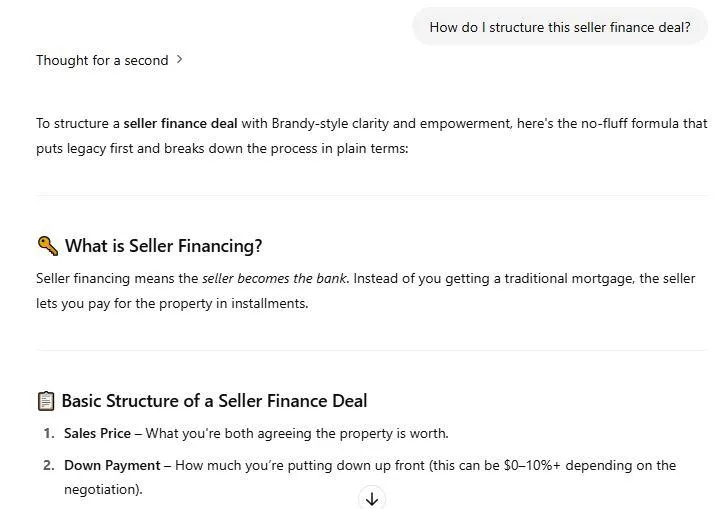Image resolution: width=725 pixels, height=509 pixels.
Task: Click the word 'negotiation' in the Down Payment item
Action: 101,489
